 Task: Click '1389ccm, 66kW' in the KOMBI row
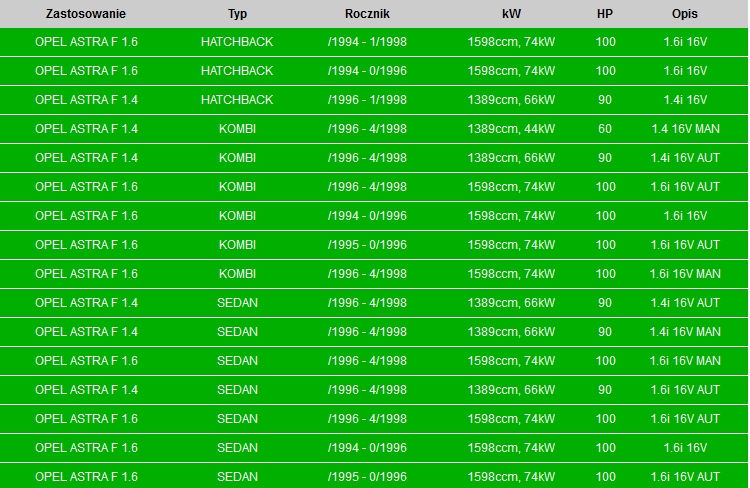[511, 158]
